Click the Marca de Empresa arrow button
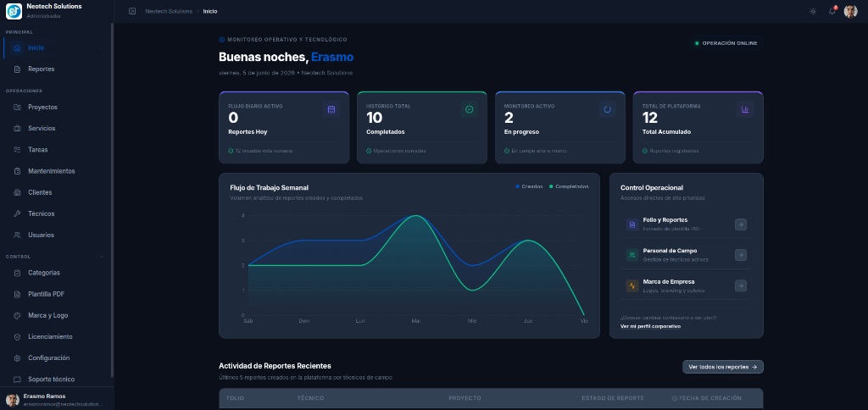The image size is (868, 410). [741, 286]
